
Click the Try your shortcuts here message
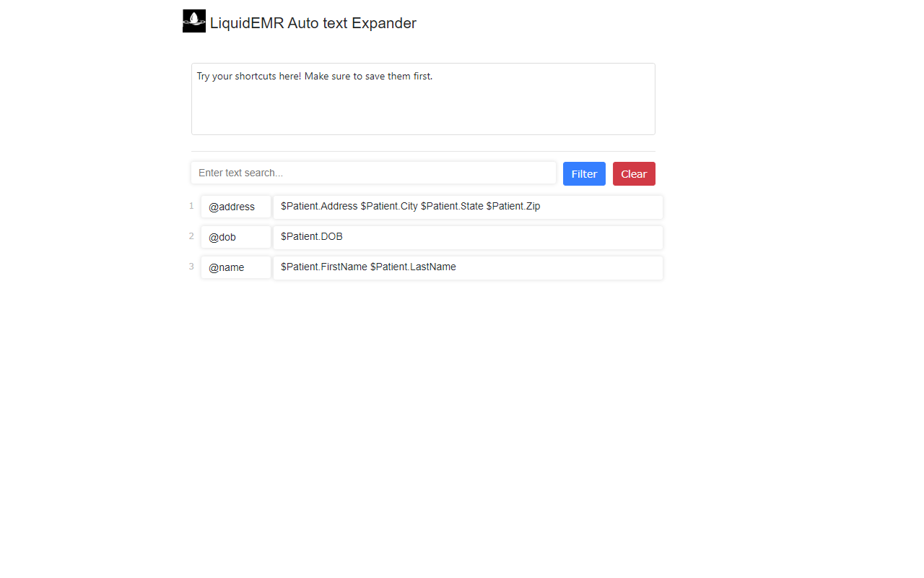(x=315, y=76)
